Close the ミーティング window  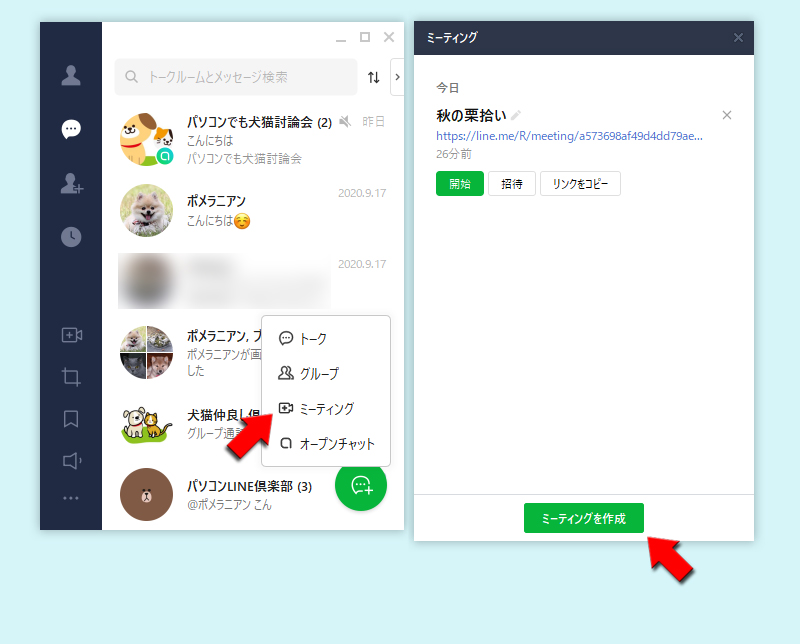pos(738,38)
